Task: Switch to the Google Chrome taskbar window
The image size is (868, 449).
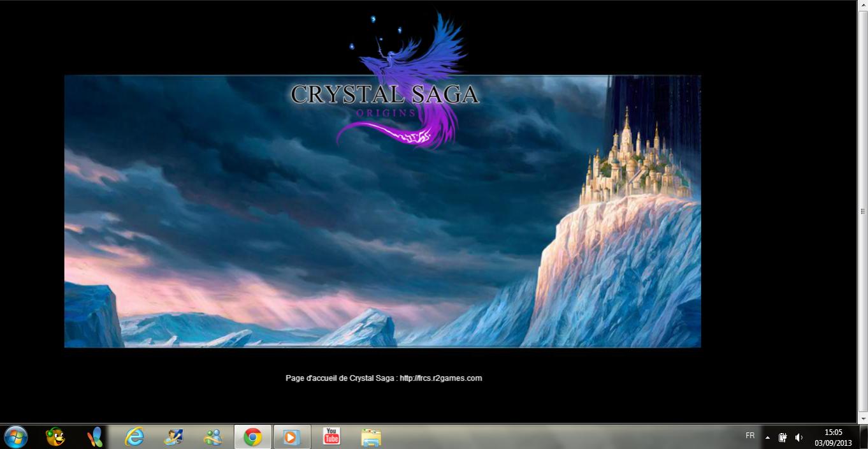Action: point(253,437)
